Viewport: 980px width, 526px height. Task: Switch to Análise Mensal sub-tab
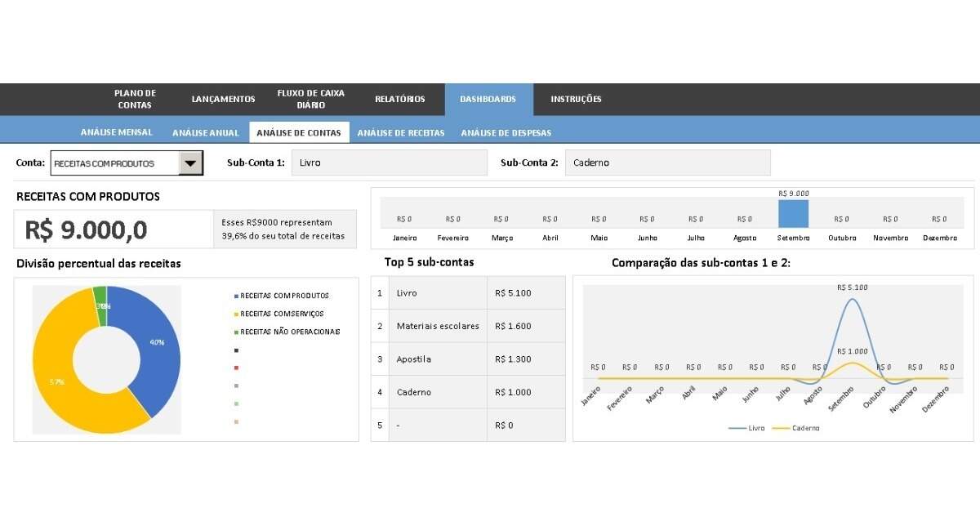click(x=116, y=132)
